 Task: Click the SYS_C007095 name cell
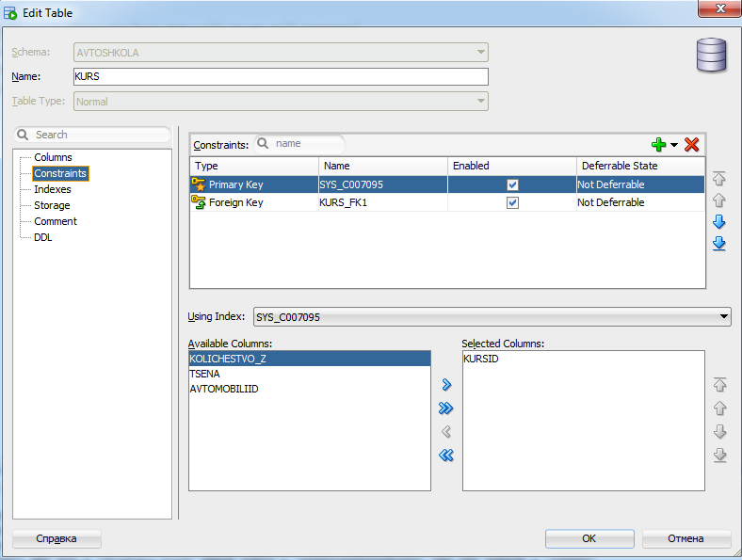coord(383,184)
